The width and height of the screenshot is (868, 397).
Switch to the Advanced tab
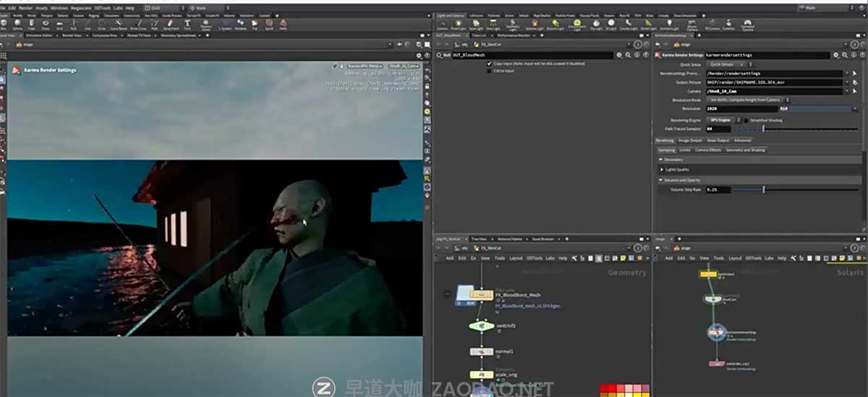(x=742, y=140)
